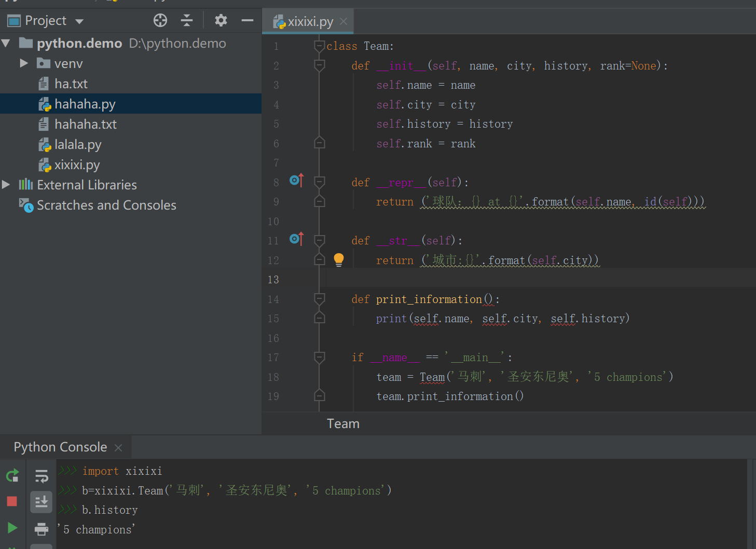Click the locate-in-project crosshair icon
The width and height of the screenshot is (756, 549).
160,20
